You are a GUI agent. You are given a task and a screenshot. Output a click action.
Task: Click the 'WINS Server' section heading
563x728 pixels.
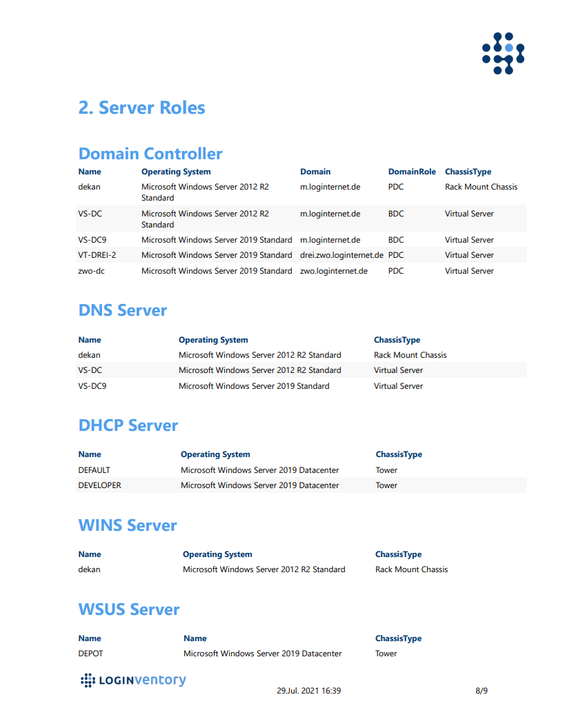pos(128,525)
